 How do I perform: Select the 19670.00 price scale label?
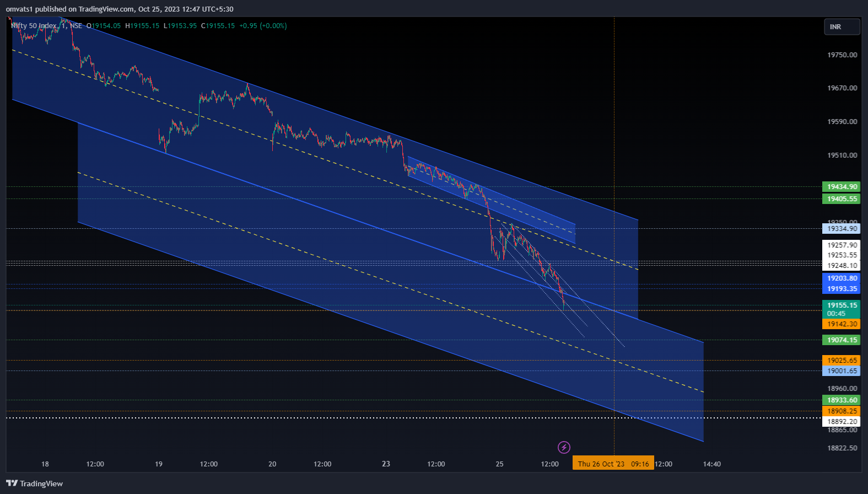842,88
